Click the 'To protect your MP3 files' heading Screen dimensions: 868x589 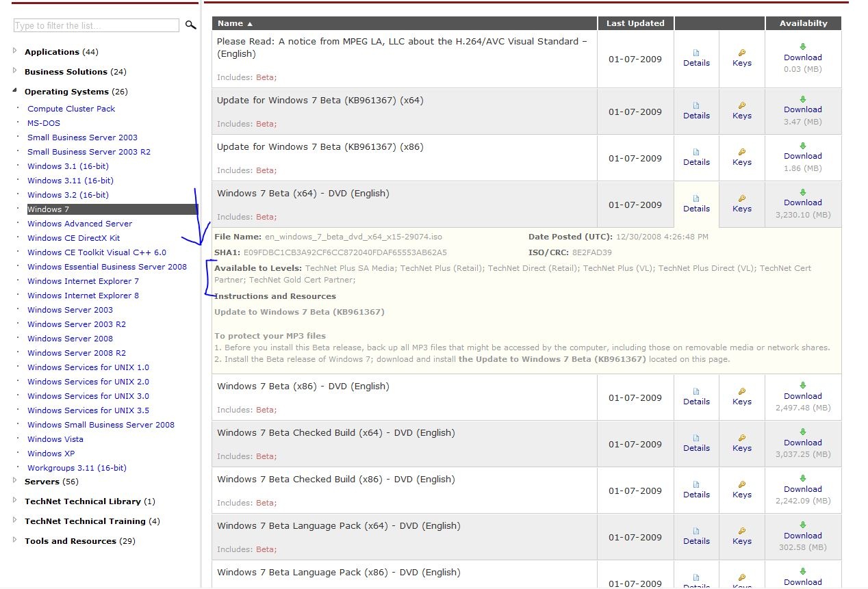click(x=270, y=336)
